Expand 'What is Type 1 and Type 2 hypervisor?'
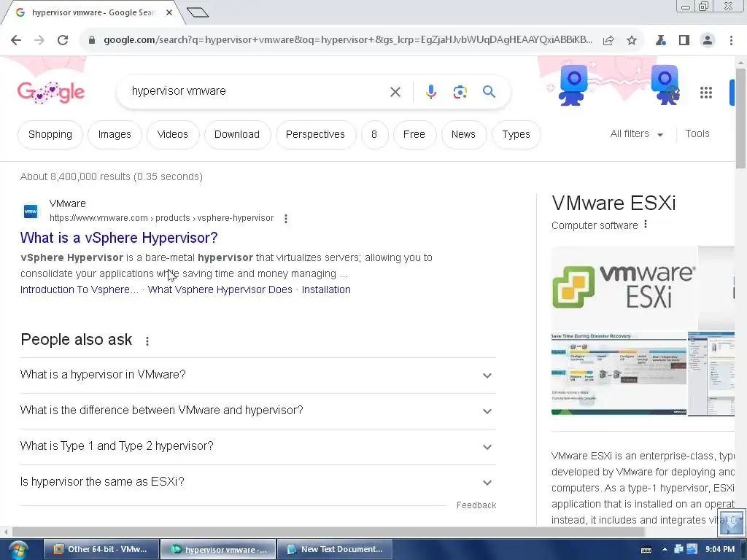This screenshot has width=747, height=560. [x=258, y=447]
